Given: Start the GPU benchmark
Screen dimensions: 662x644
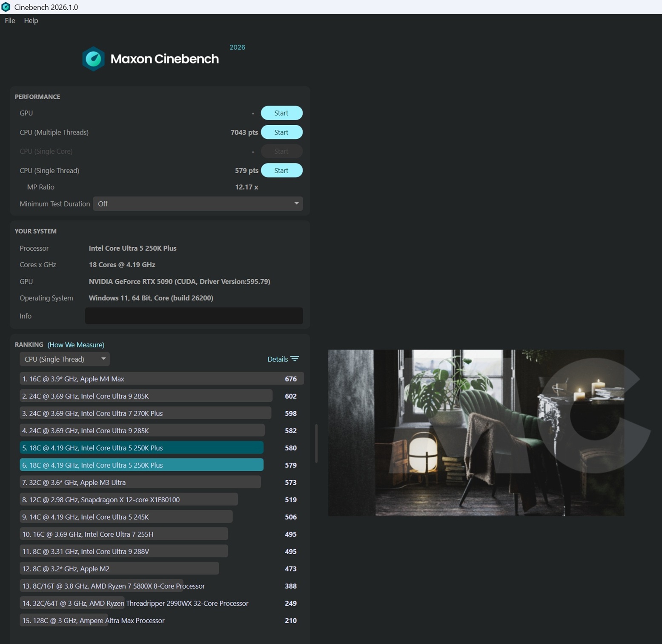Looking at the screenshot, I should pos(281,113).
